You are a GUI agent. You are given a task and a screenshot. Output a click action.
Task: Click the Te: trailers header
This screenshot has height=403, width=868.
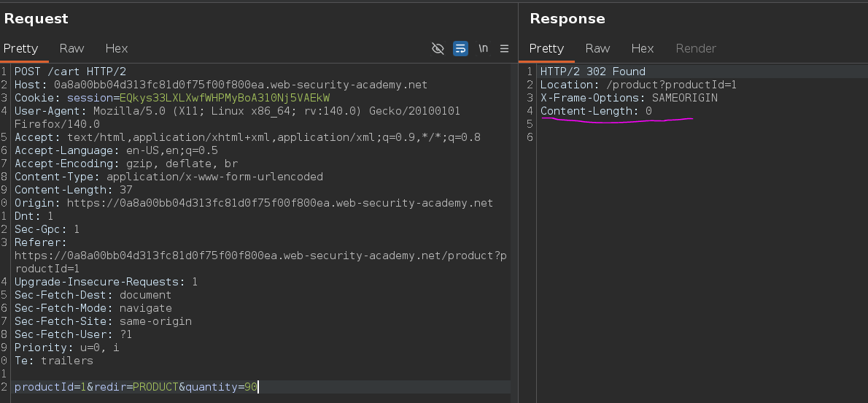tap(54, 361)
